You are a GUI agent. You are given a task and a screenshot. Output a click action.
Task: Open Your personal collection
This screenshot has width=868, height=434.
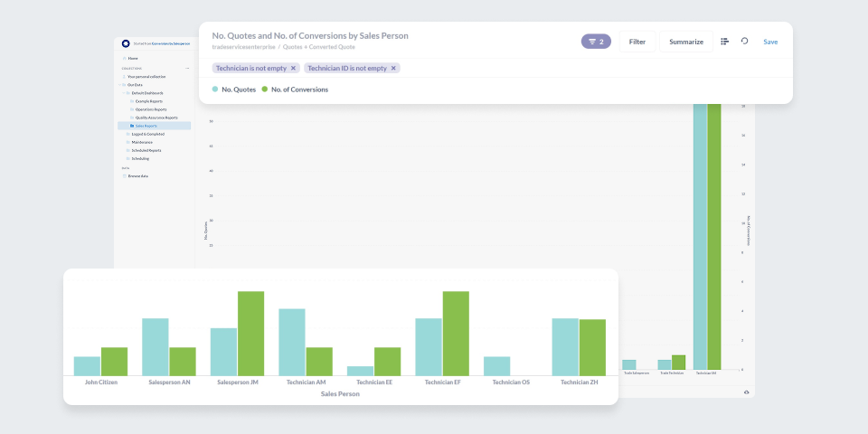click(146, 76)
